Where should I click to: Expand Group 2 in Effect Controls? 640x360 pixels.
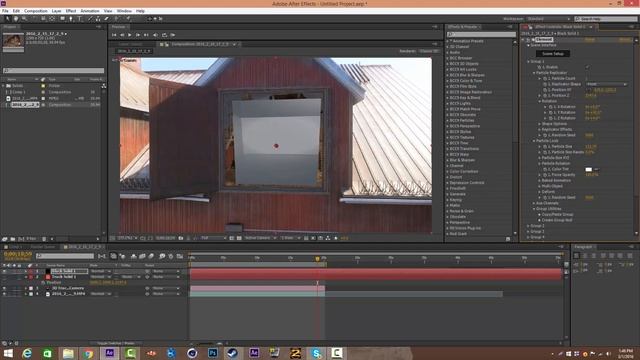coord(528,226)
